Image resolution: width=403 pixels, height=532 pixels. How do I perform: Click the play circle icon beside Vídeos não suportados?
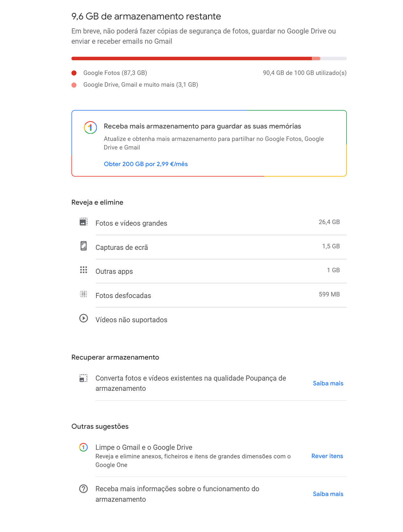coord(84,318)
